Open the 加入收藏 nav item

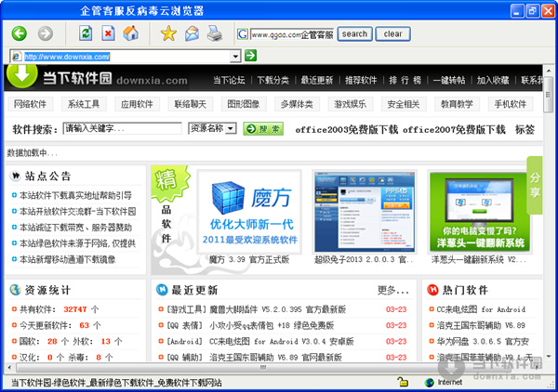point(493,80)
